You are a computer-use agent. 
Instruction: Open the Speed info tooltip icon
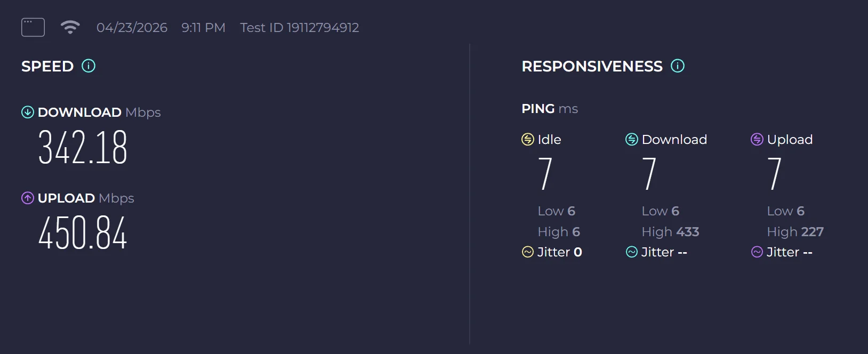(x=89, y=66)
